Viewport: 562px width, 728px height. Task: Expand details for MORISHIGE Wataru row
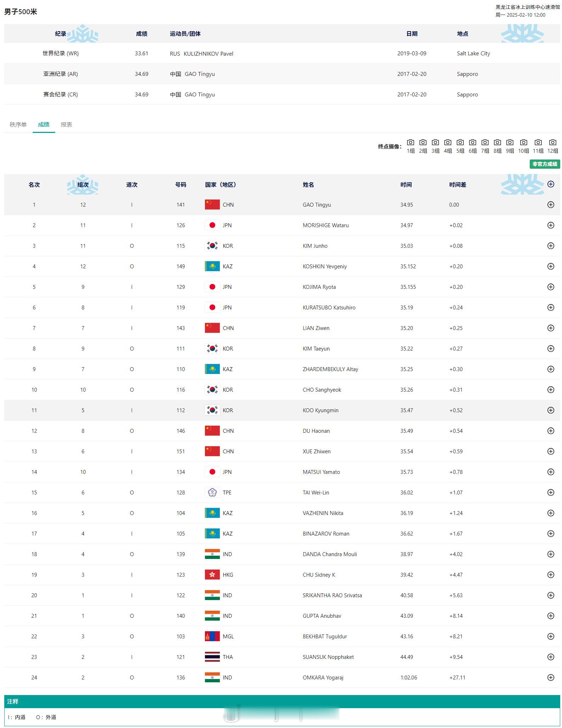[x=551, y=225]
